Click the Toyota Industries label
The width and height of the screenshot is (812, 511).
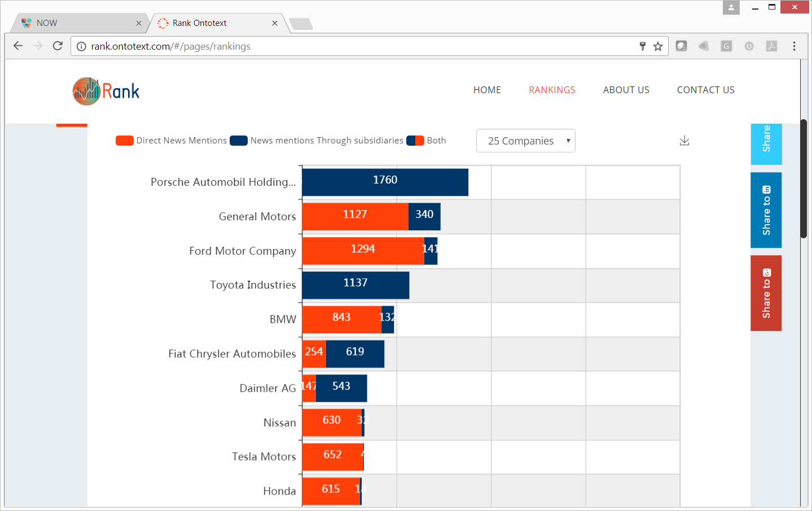pyautogui.click(x=253, y=285)
